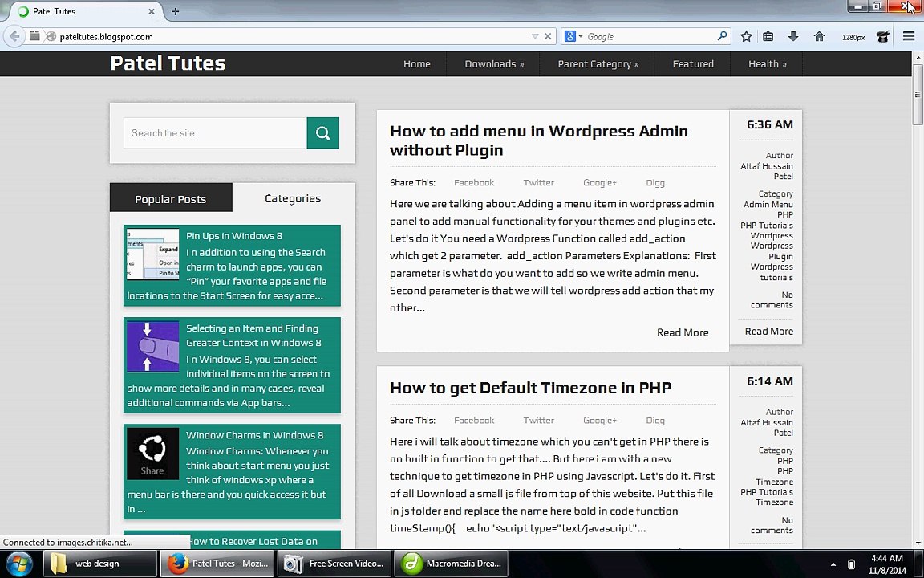This screenshot has width=924, height=578.
Task: Open the Home menu item
Action: (416, 63)
